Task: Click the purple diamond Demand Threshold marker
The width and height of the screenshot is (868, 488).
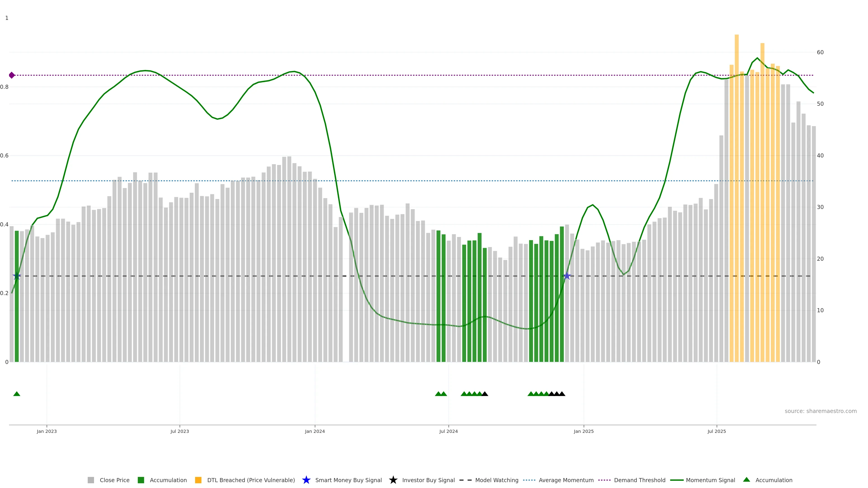Action: [x=12, y=75]
